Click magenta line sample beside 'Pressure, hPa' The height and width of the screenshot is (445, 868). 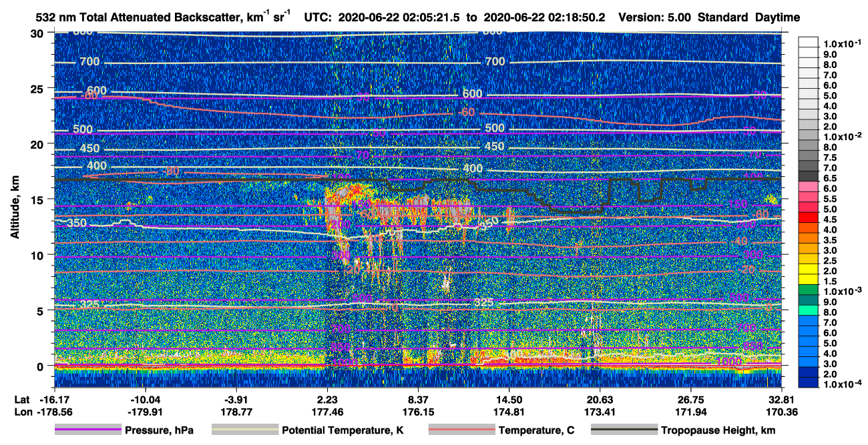87,430
